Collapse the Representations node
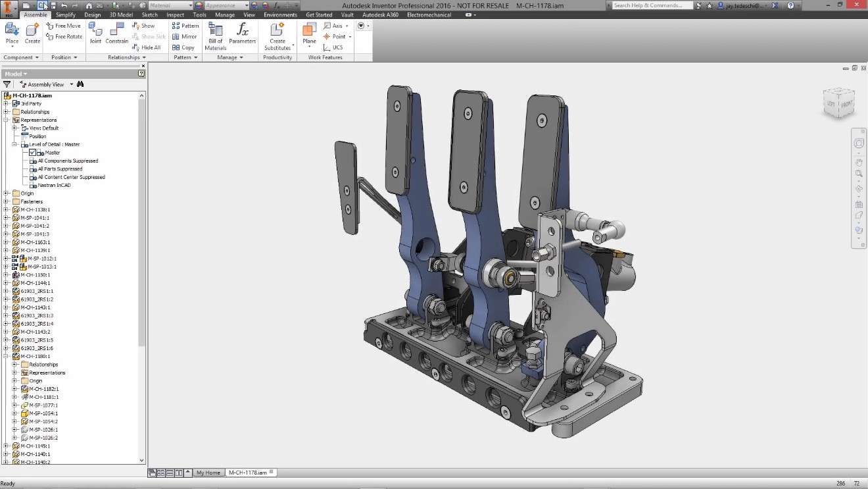Viewport: 868px width, 489px height. click(x=7, y=120)
